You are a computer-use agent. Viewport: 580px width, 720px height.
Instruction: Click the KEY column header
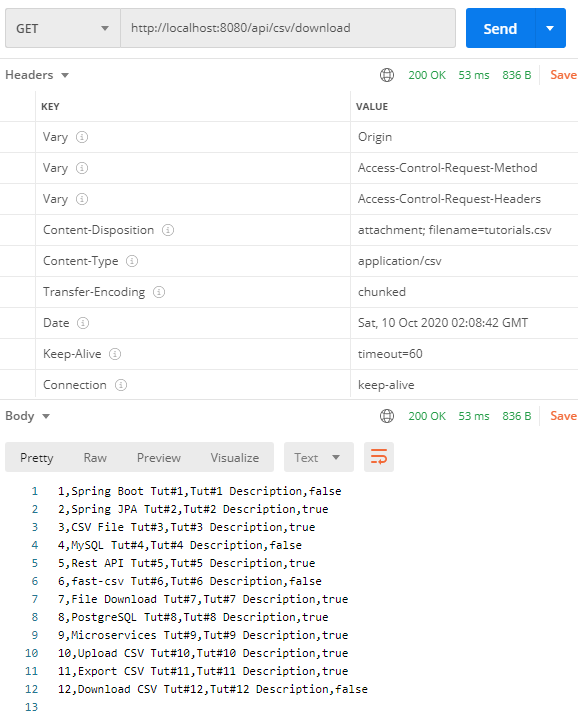click(50, 107)
